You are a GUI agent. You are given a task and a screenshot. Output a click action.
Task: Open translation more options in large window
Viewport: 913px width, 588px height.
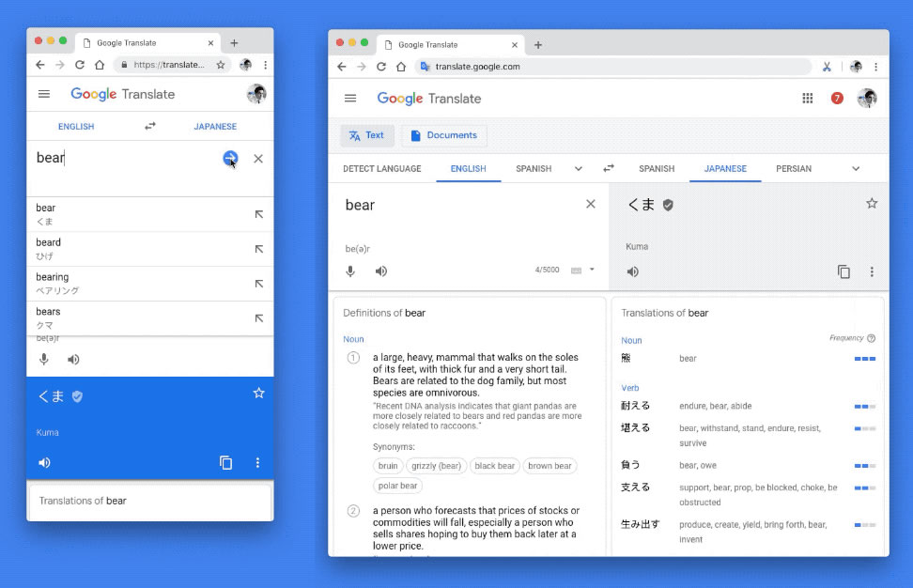point(872,271)
